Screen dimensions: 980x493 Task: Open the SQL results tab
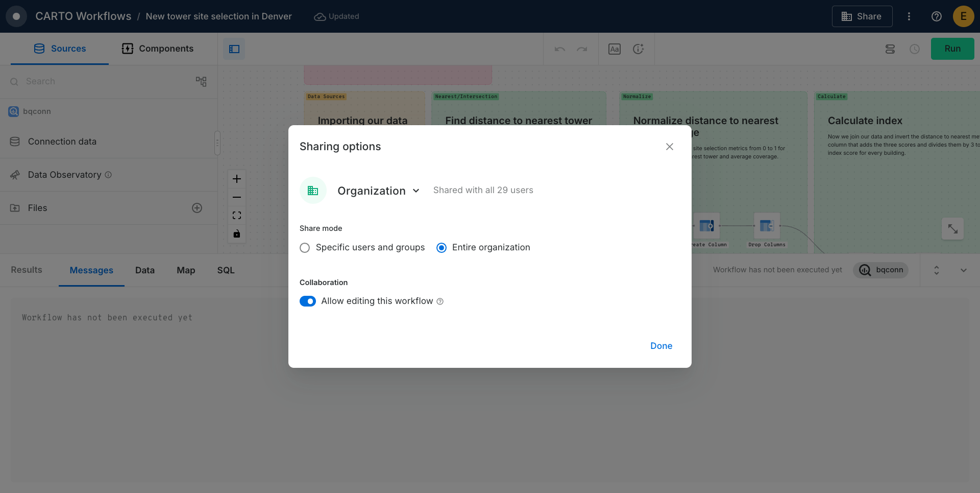click(x=226, y=270)
